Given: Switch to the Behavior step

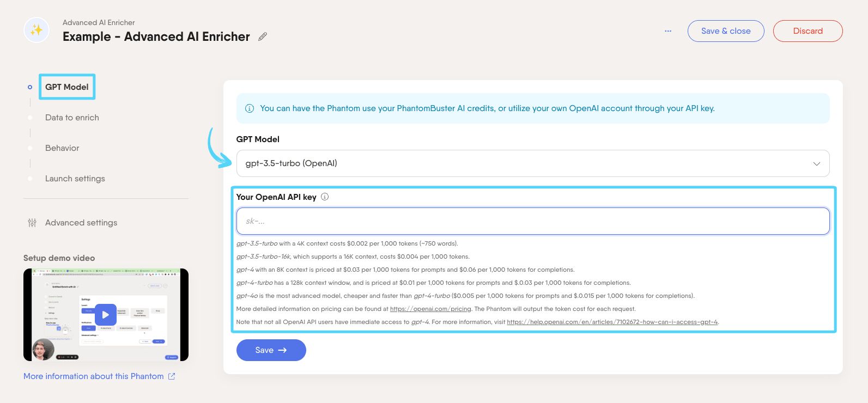Looking at the screenshot, I should [x=62, y=148].
